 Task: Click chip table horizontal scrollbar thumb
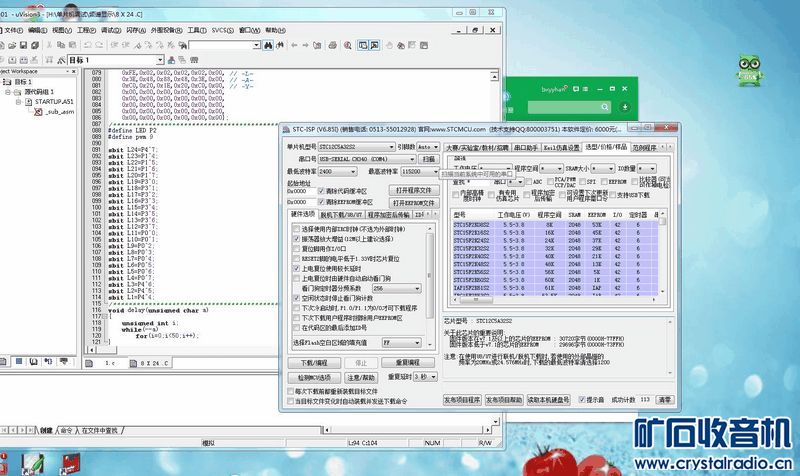pyautogui.click(x=474, y=300)
